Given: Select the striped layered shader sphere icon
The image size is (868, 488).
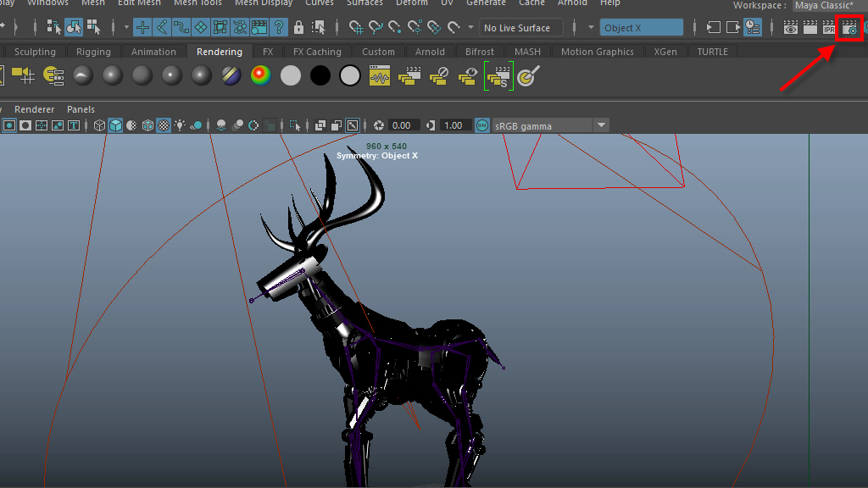Looking at the screenshot, I should click(231, 75).
